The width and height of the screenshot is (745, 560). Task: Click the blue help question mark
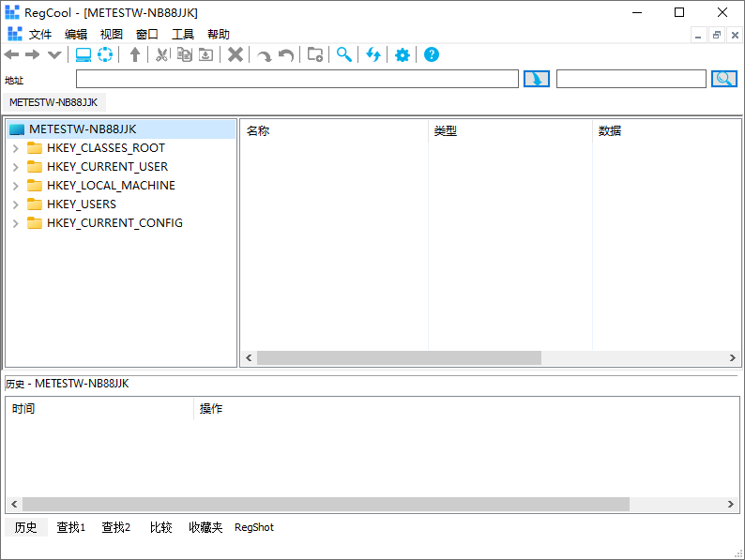(x=432, y=55)
